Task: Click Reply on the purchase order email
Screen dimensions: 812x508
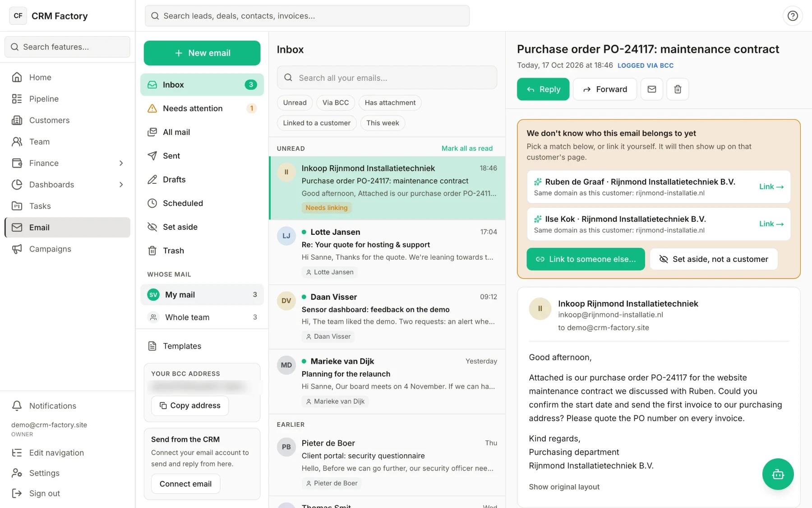Action: click(543, 89)
